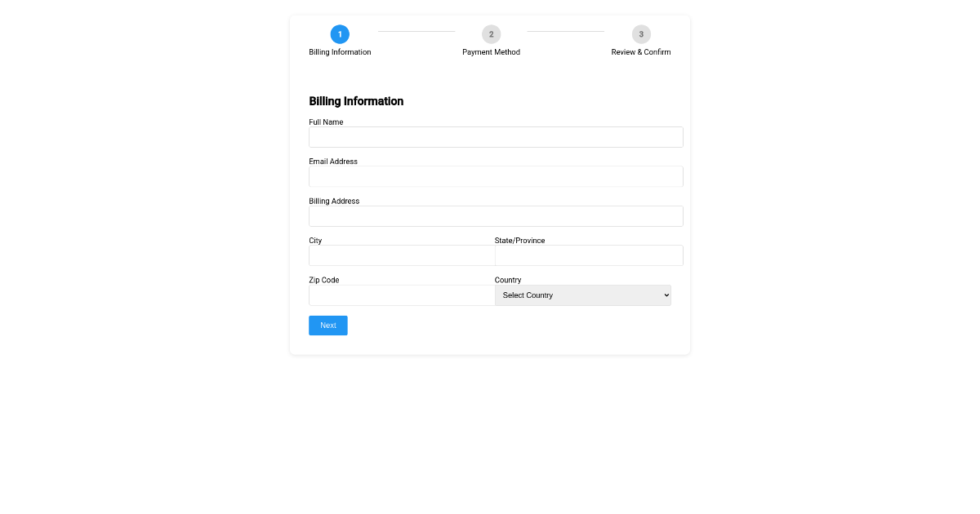Click the step 3 circle indicator
Viewport: 980px width, 514px height.
(641, 34)
